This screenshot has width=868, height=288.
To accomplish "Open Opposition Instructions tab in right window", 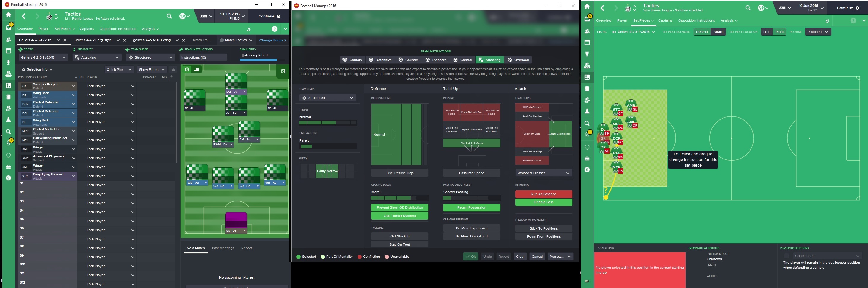I will tap(696, 20).
